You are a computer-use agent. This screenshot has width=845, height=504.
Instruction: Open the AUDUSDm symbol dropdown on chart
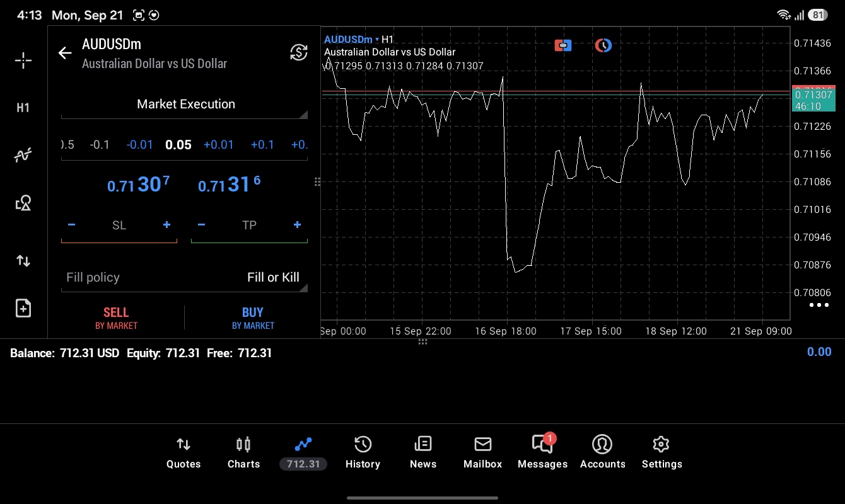tap(352, 40)
